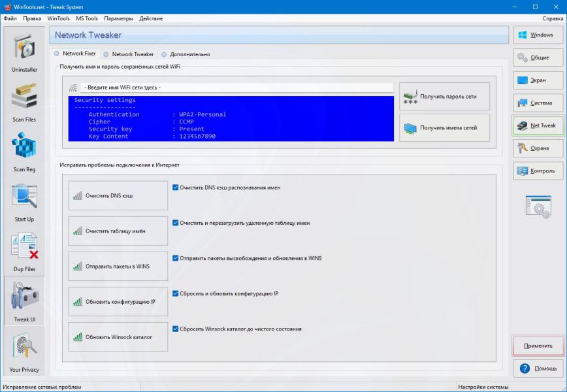Click Очистить DNS кэш button
This screenshot has width=567, height=392.
118,195
